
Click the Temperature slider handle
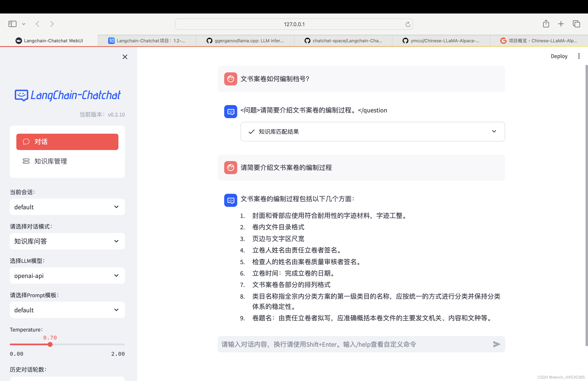(50, 345)
